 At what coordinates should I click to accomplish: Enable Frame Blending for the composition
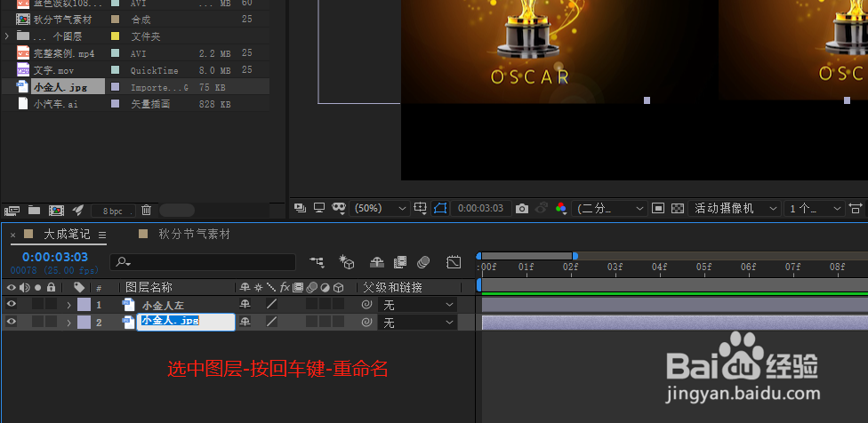pyautogui.click(x=400, y=262)
